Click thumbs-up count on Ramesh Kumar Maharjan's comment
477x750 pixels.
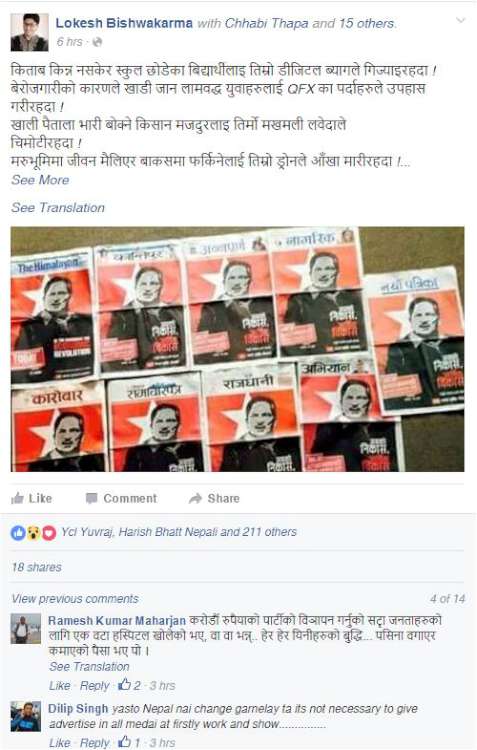[x=129, y=685]
